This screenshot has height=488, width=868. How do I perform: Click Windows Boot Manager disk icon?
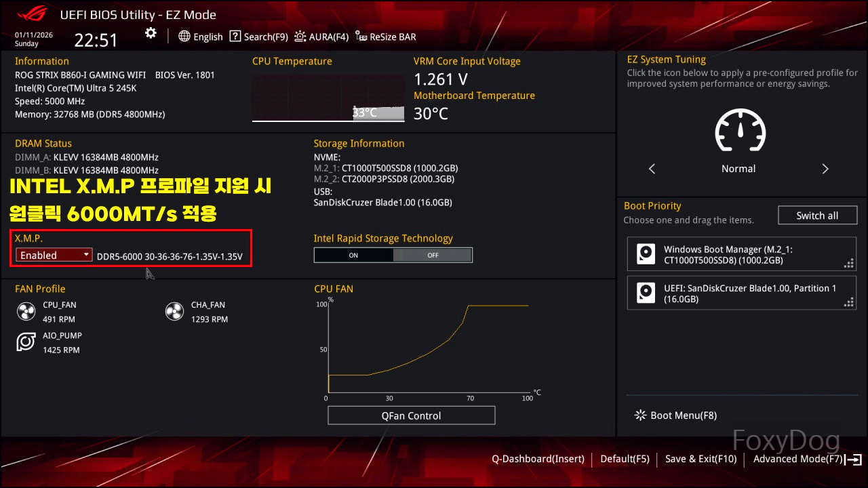(x=645, y=255)
